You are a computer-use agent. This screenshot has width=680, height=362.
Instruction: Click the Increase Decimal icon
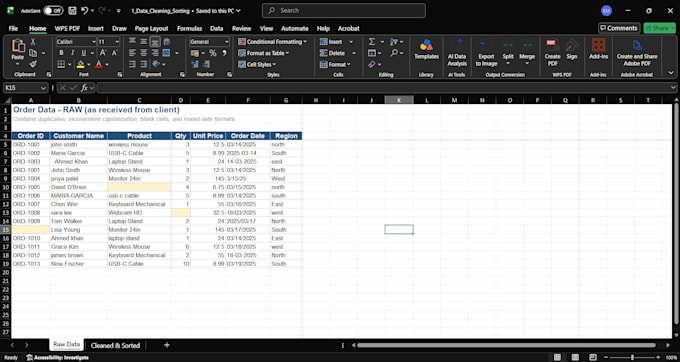[x=195, y=64]
